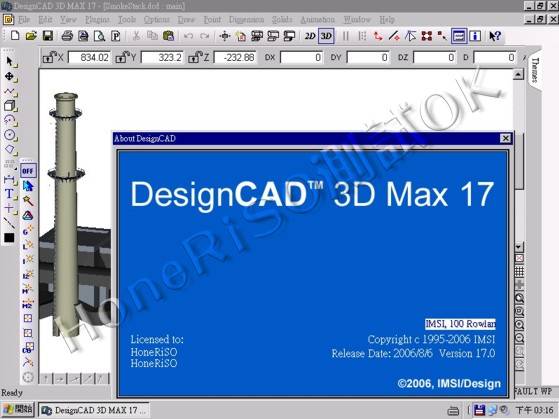
Task: Toggle the snap OFF button
Action: (28, 171)
